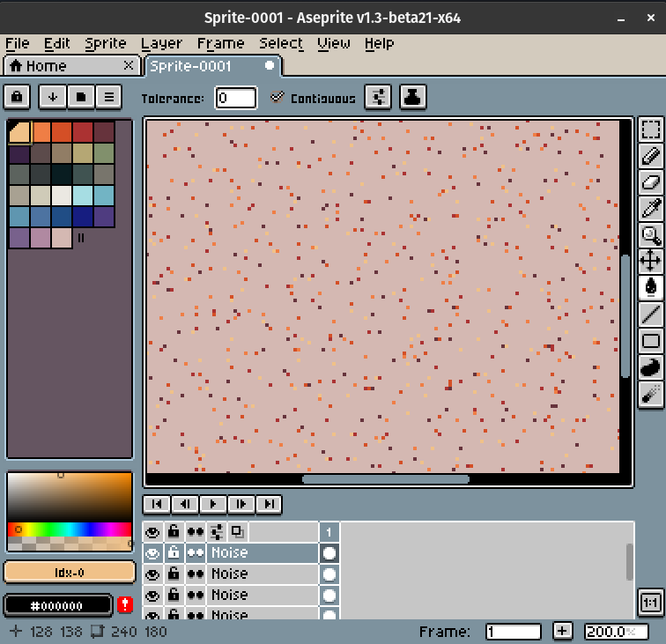
Task: Select the Line tool
Action: 651,314
